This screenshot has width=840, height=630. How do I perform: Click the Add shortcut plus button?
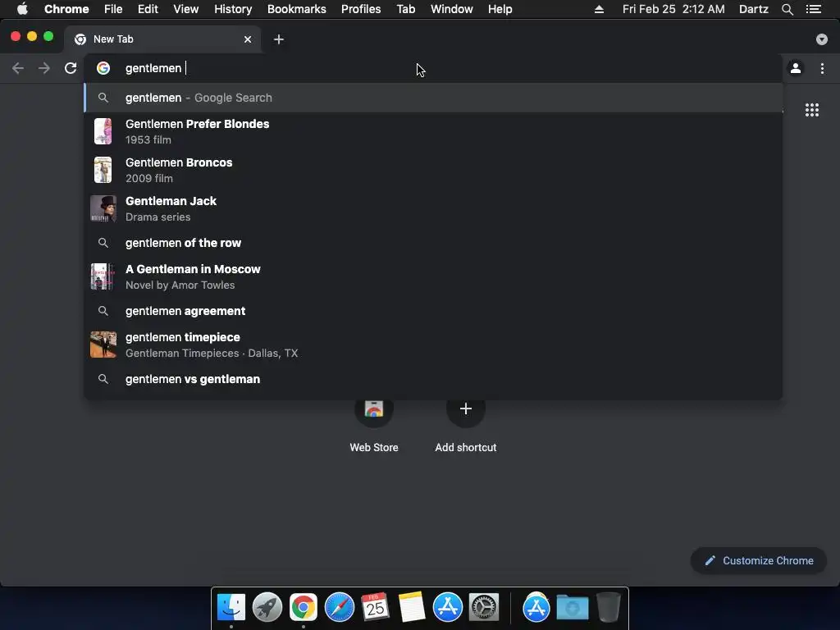[466, 409]
